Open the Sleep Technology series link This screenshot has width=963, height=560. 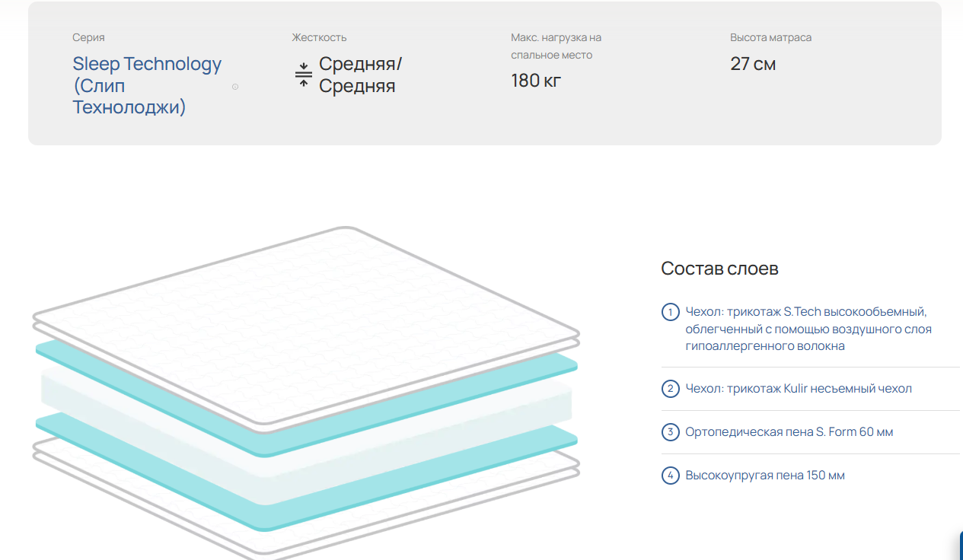click(x=147, y=85)
